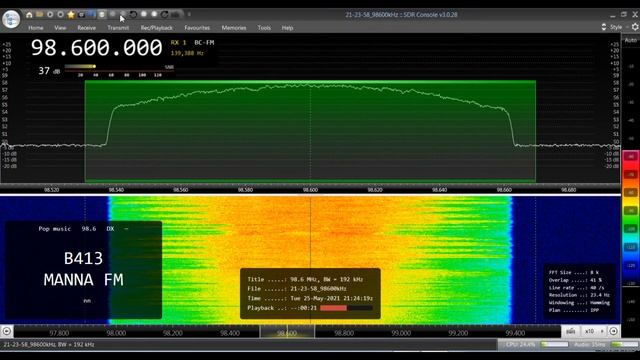Click the home icon in quick access toolbar
640x360 pixels.
[29, 15]
